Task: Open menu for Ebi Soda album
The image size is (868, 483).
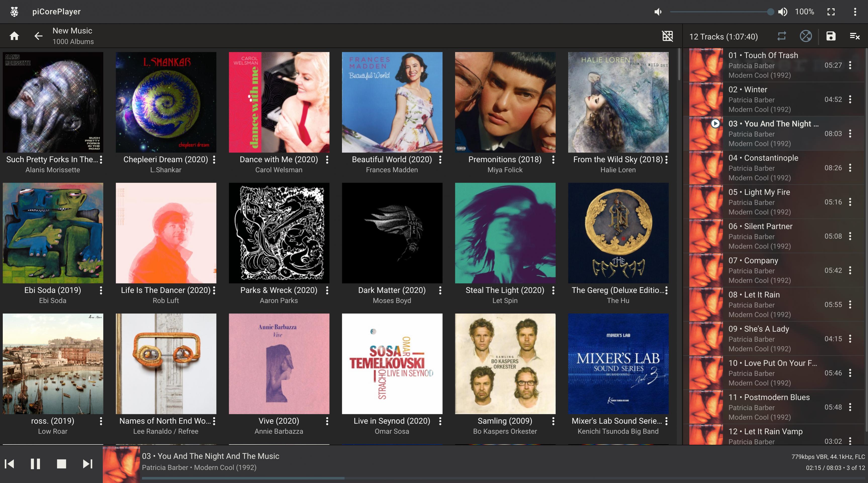Action: point(101,290)
